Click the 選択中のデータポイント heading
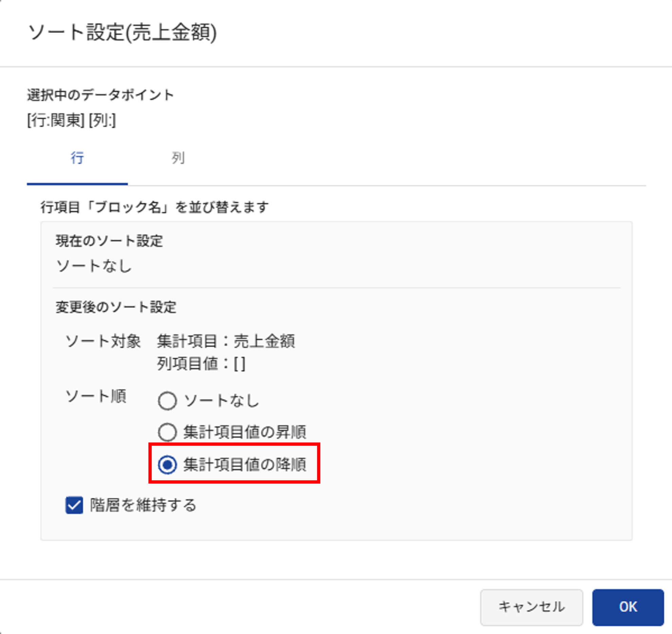This screenshot has width=672, height=634. 100,95
